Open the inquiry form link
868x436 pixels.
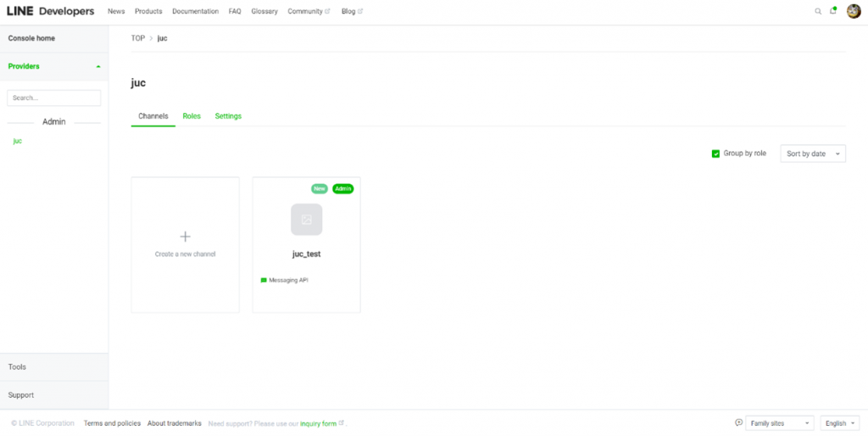(319, 424)
